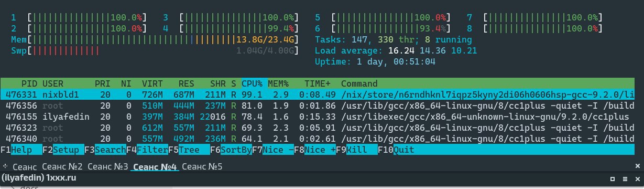Select process row with PID 476323
Screen dimensions: 644x189
(318, 128)
